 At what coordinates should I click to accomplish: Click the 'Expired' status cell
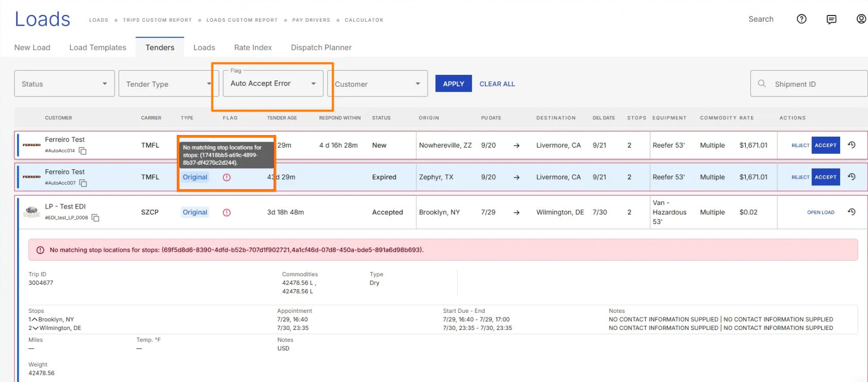tap(384, 177)
